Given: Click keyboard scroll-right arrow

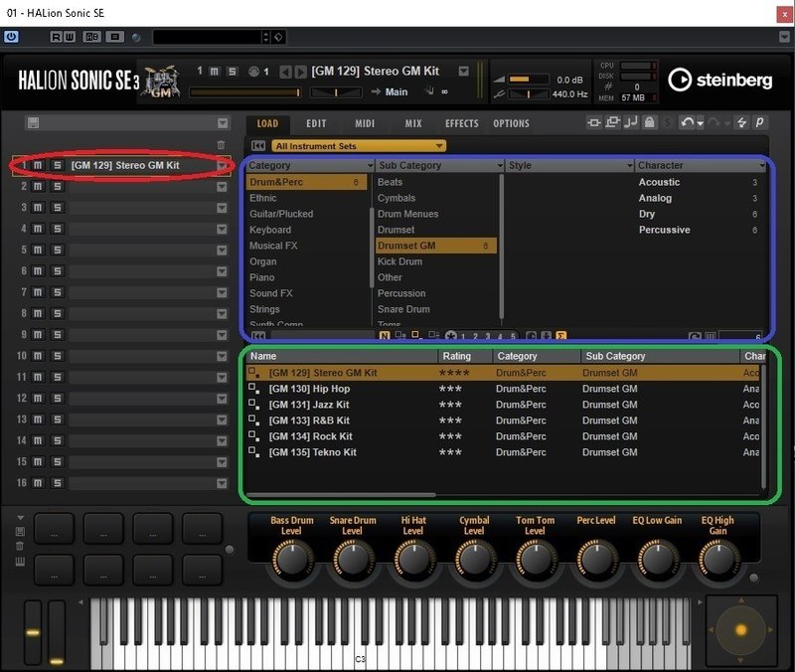Looking at the screenshot, I should (700, 602).
